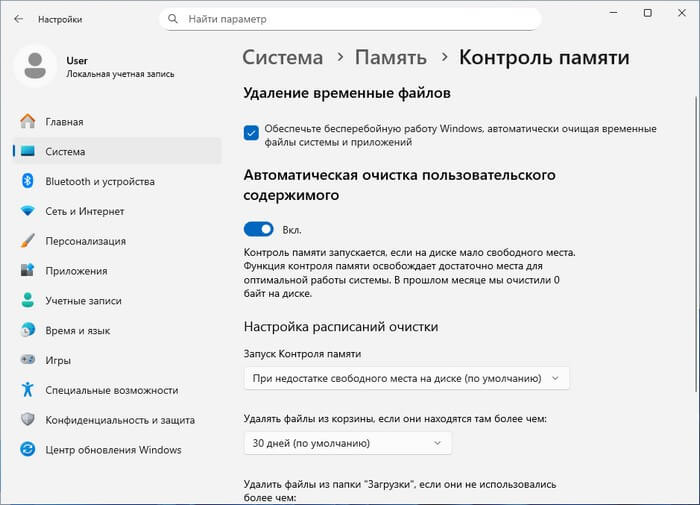Turn off the automatic cleanup Вкл. toggle
This screenshot has width=700, height=505.
coord(258,229)
